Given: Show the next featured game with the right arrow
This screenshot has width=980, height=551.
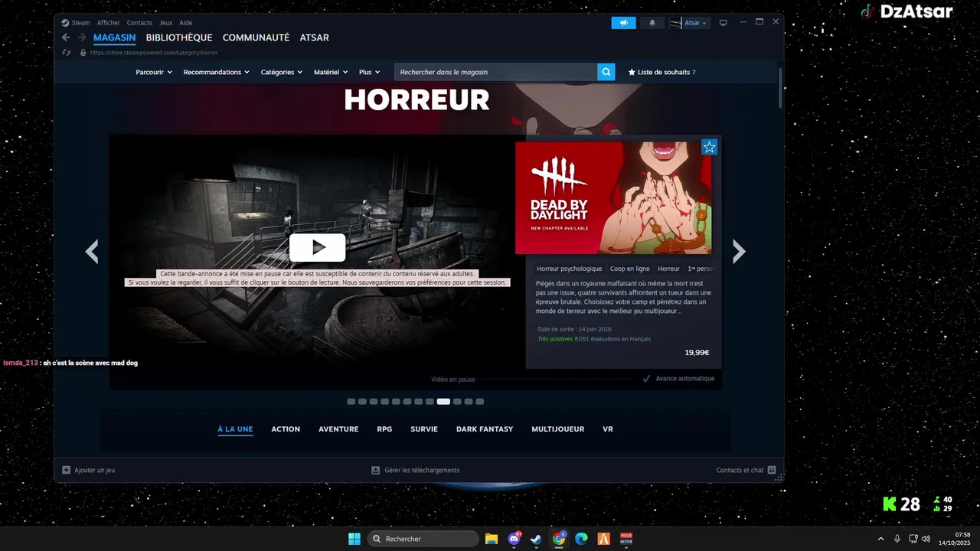Looking at the screenshot, I should pos(739,251).
